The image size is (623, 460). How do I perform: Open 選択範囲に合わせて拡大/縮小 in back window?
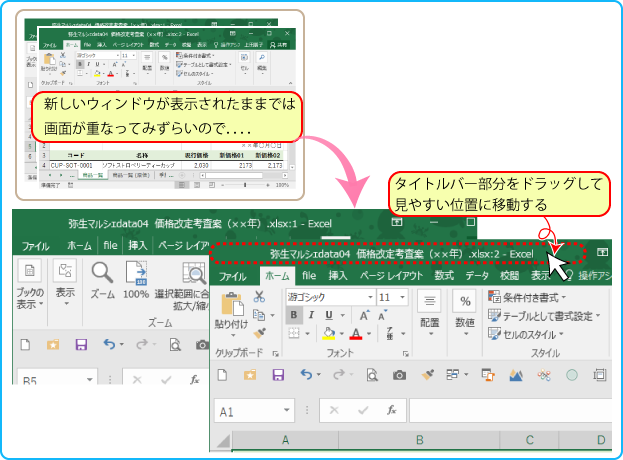coord(181,286)
